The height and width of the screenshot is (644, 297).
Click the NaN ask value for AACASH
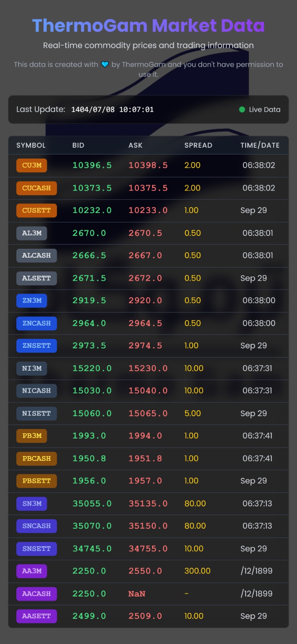pyautogui.click(x=137, y=594)
